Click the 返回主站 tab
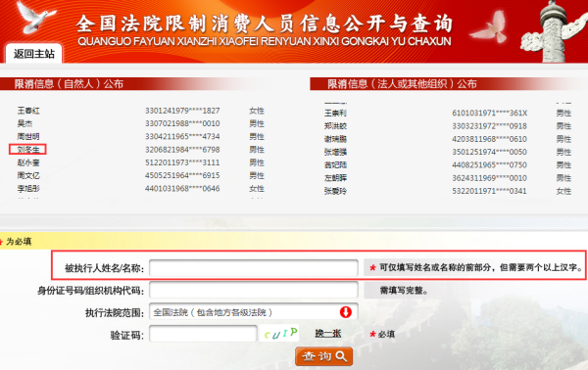The image size is (588, 370). pyautogui.click(x=33, y=54)
